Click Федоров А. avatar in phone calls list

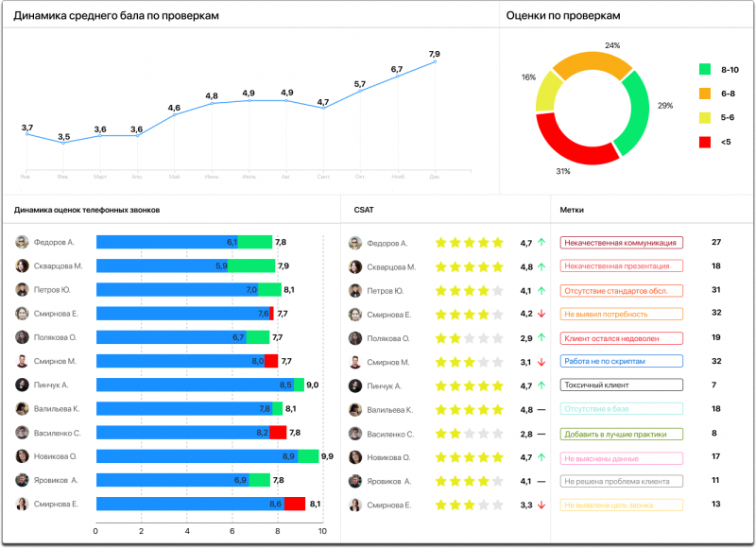[x=22, y=242]
